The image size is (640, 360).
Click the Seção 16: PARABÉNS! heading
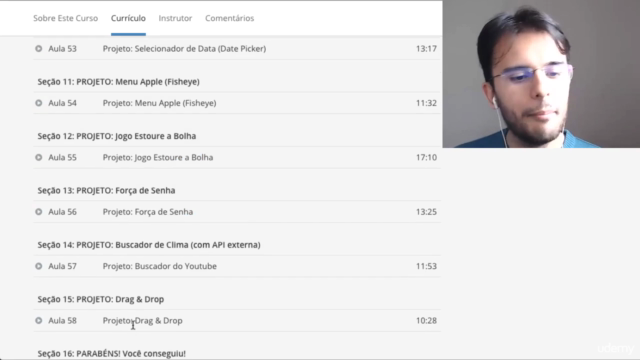[x=111, y=353]
